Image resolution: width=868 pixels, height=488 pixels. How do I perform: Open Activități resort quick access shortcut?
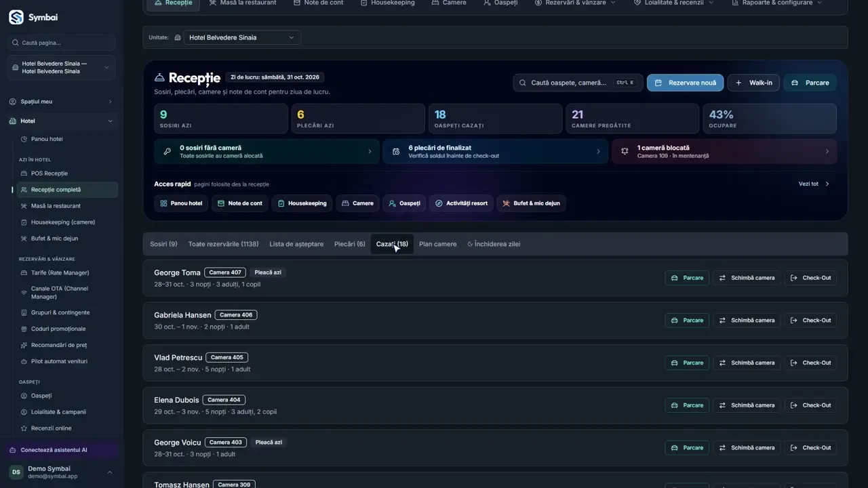click(x=461, y=203)
